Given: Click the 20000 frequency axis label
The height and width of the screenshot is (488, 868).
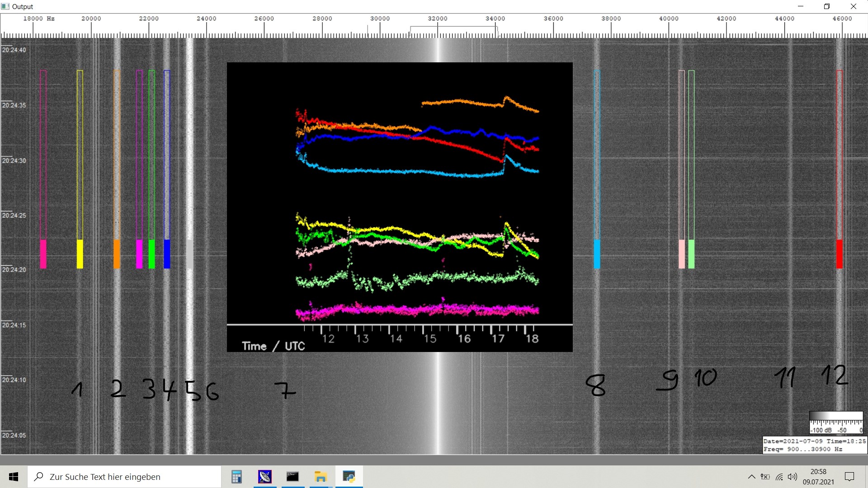Looking at the screenshot, I should pos(91,19).
